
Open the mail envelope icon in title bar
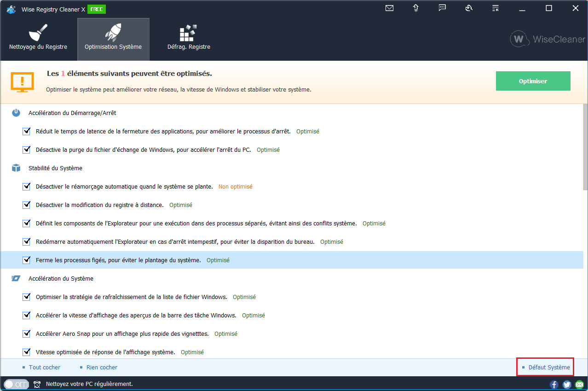(x=389, y=8)
